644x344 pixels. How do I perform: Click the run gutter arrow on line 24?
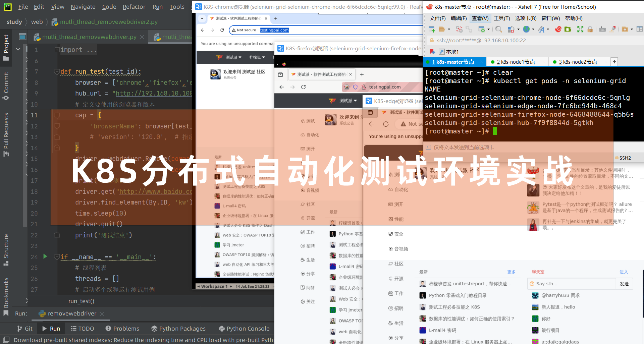(45, 256)
